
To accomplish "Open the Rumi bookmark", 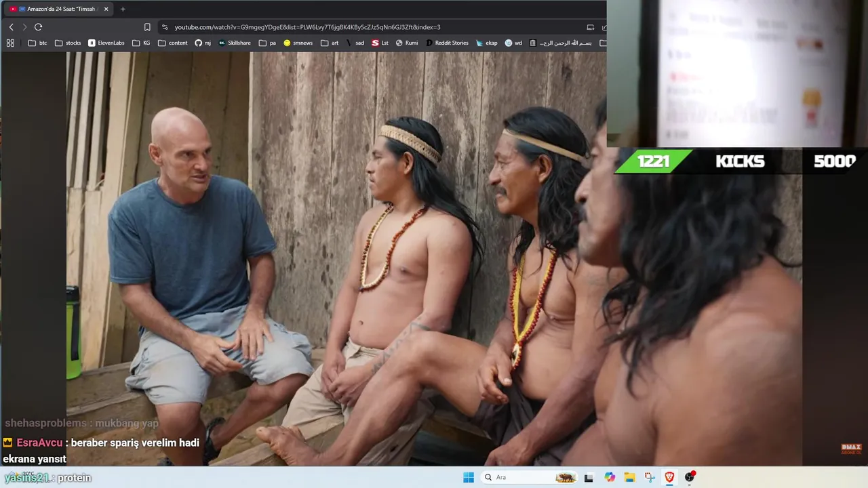I will point(407,43).
